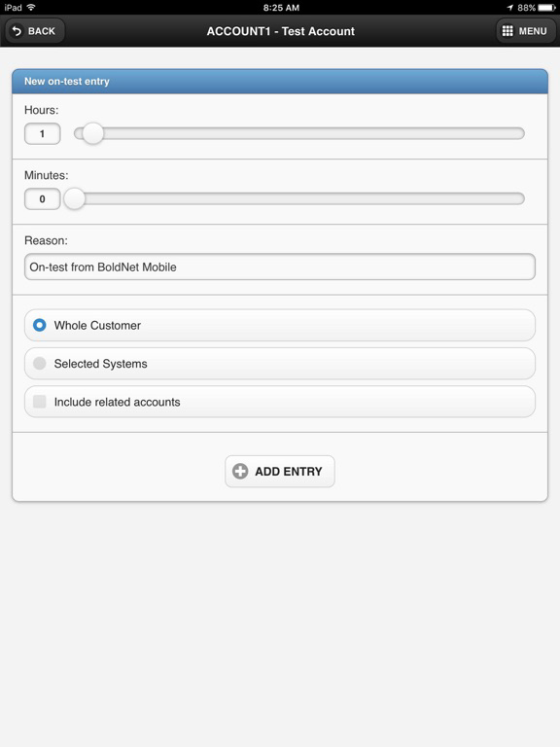This screenshot has width=560, height=747.
Task: Tap the back arrow icon
Action: click(17, 31)
